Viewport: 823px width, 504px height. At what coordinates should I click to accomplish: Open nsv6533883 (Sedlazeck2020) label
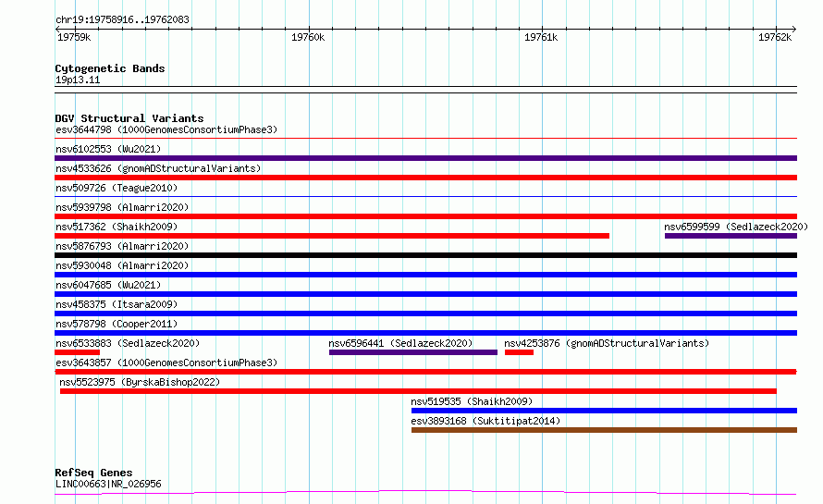tap(128, 343)
